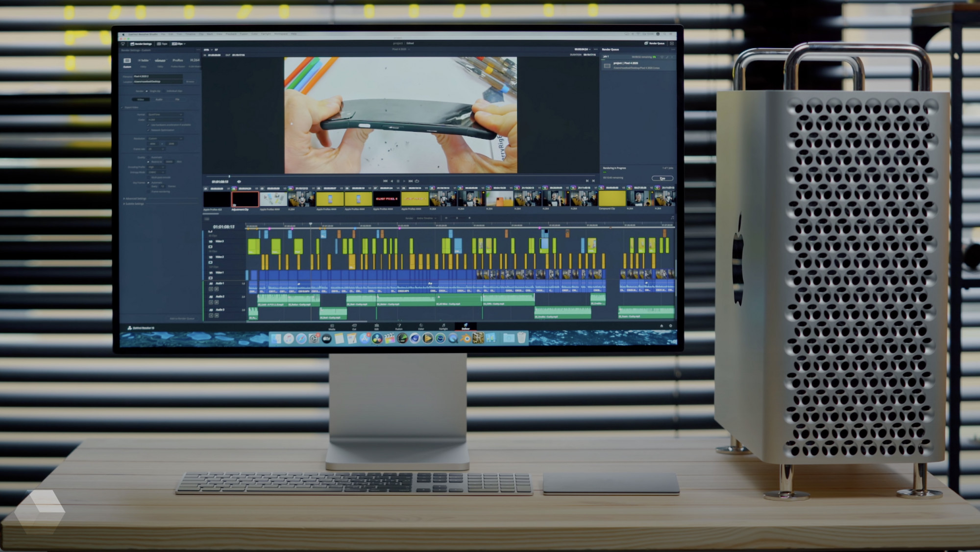Select the Individual clips render option

pos(172,91)
